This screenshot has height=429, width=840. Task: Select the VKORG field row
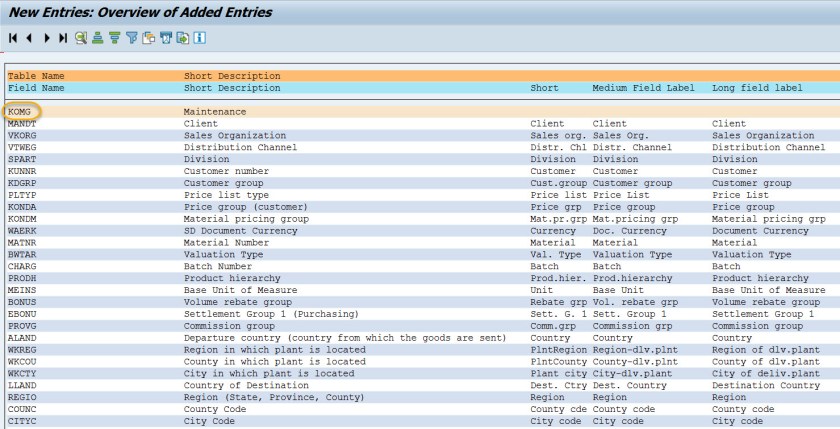tap(22, 135)
